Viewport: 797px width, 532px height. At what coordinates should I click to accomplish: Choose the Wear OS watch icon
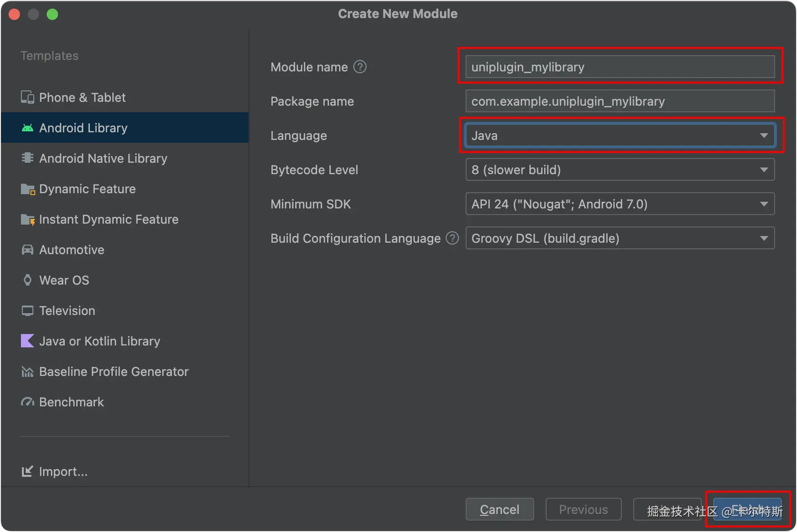(28, 280)
